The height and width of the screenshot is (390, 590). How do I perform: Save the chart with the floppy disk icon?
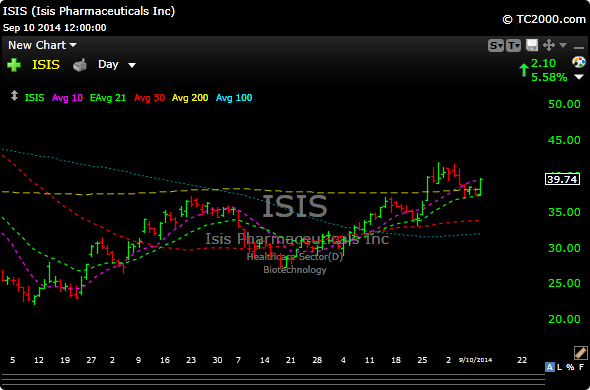532,46
